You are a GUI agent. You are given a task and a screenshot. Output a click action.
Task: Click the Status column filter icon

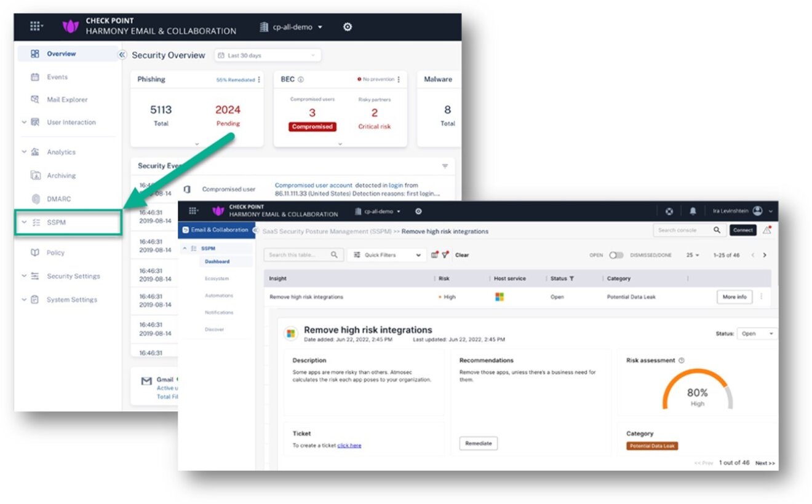point(571,278)
